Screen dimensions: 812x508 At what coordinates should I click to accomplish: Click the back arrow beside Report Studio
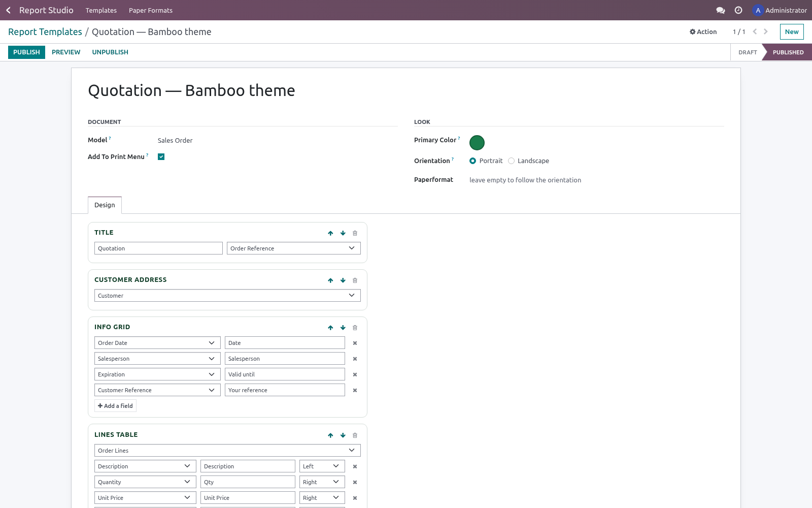point(8,10)
